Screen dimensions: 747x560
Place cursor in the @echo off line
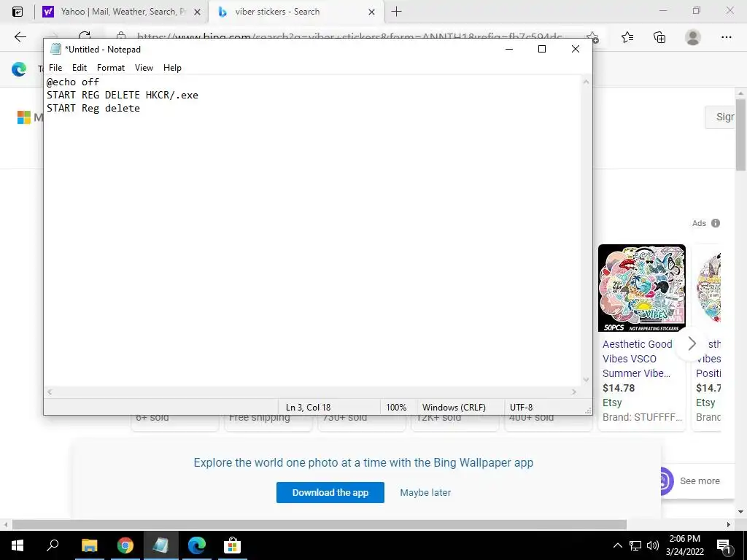73,82
